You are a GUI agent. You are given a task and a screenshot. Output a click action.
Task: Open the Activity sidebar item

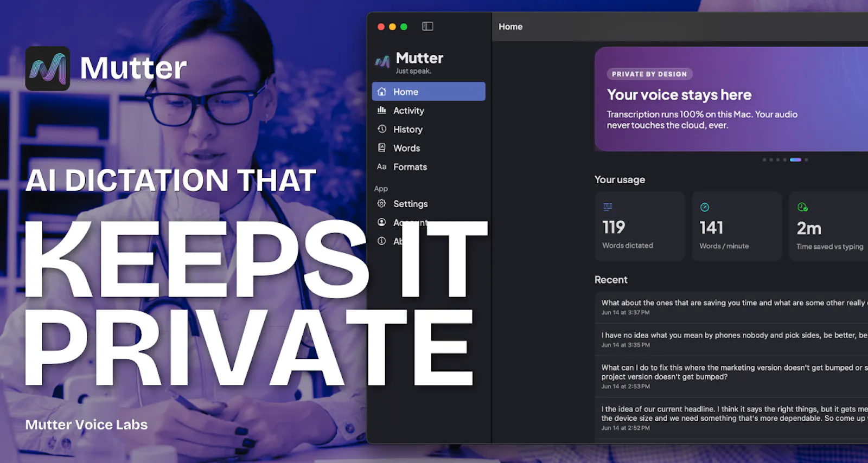click(x=429, y=111)
